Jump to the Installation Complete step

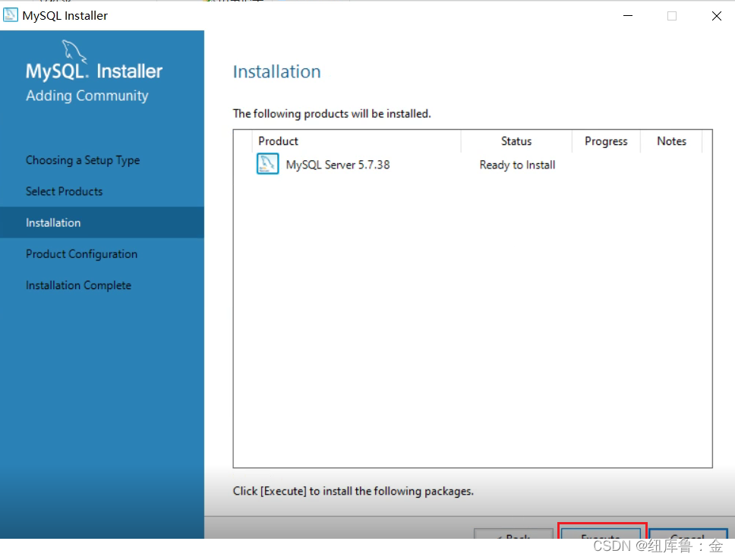coord(79,285)
